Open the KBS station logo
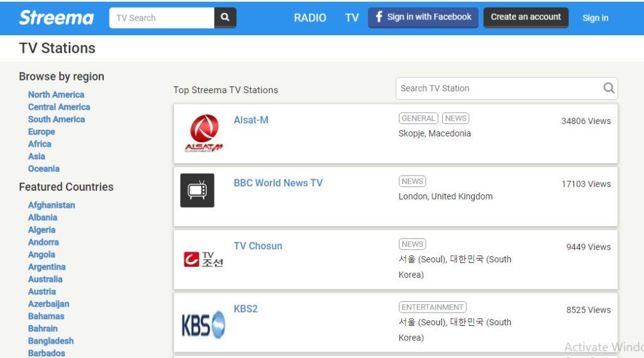This screenshot has height=358, width=644. (203, 324)
